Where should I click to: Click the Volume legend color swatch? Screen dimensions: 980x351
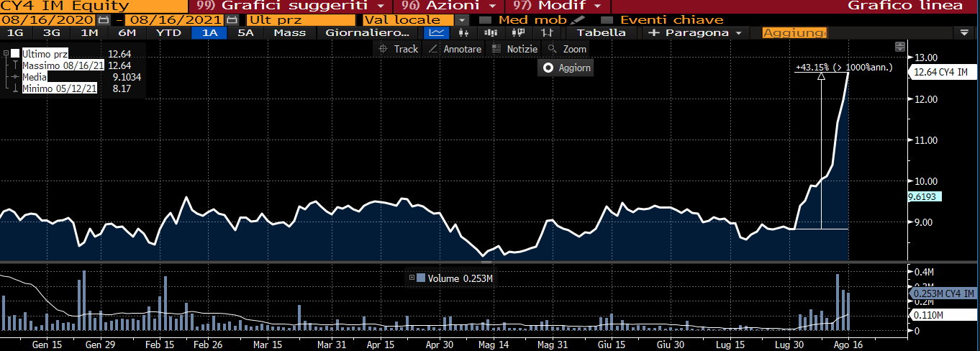pos(421,278)
